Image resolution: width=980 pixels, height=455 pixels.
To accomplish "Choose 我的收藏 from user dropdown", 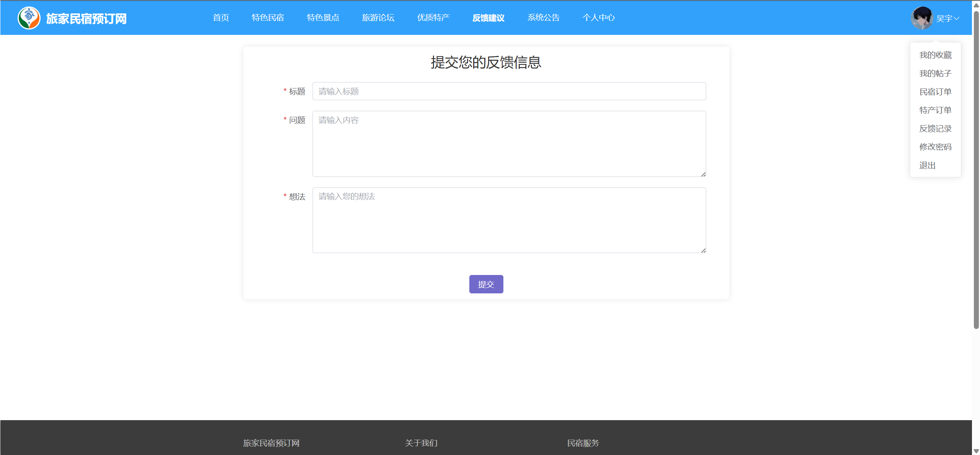I will tap(935, 55).
